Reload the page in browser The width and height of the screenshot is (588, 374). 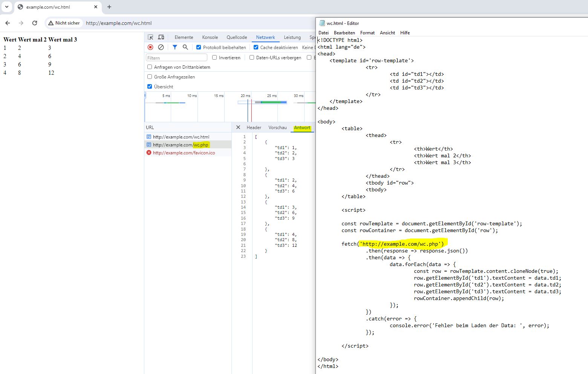pos(35,23)
